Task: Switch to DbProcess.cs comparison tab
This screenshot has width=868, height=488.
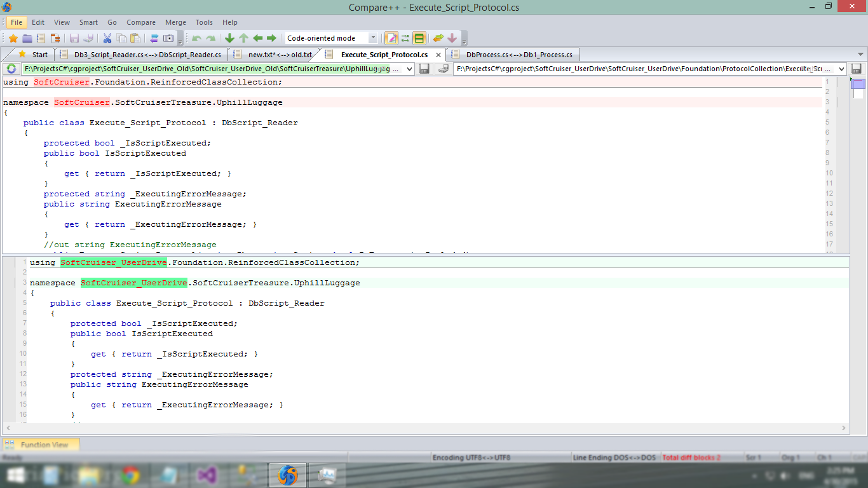Action: coord(513,55)
